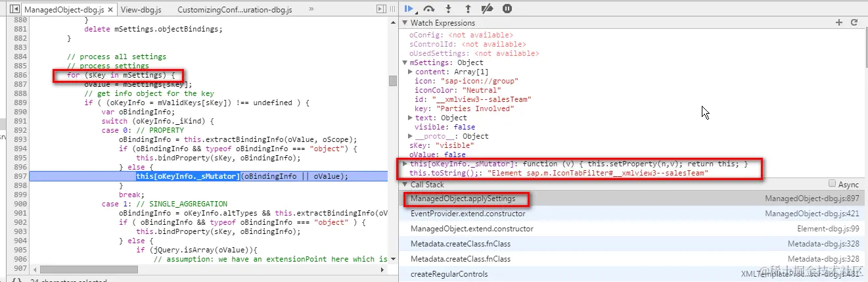The image size is (868, 282).
Task: Select the createRegularControls call frame
Action: 633,274
